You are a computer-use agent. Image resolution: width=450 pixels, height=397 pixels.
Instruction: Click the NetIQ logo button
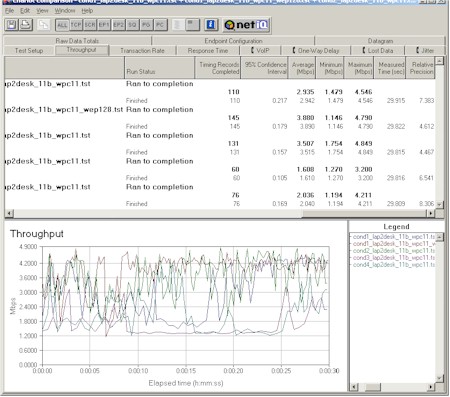pos(246,25)
